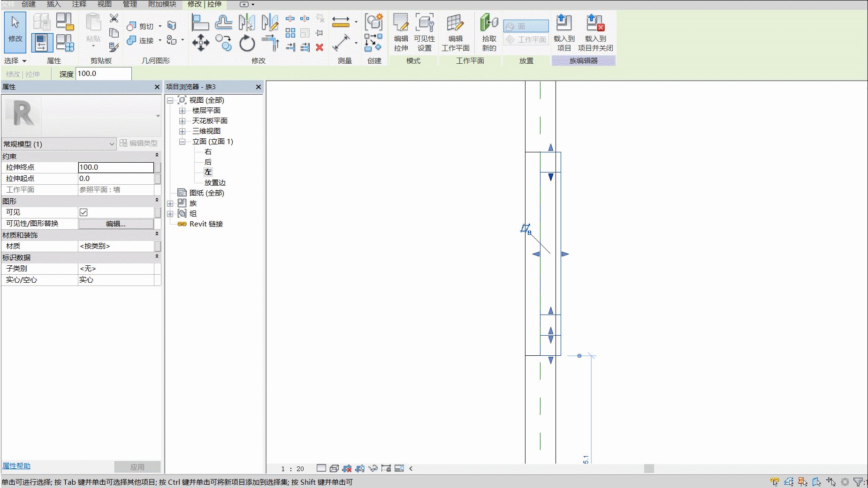
Task: Click the 编辑类型 button
Action: pyautogui.click(x=139, y=143)
